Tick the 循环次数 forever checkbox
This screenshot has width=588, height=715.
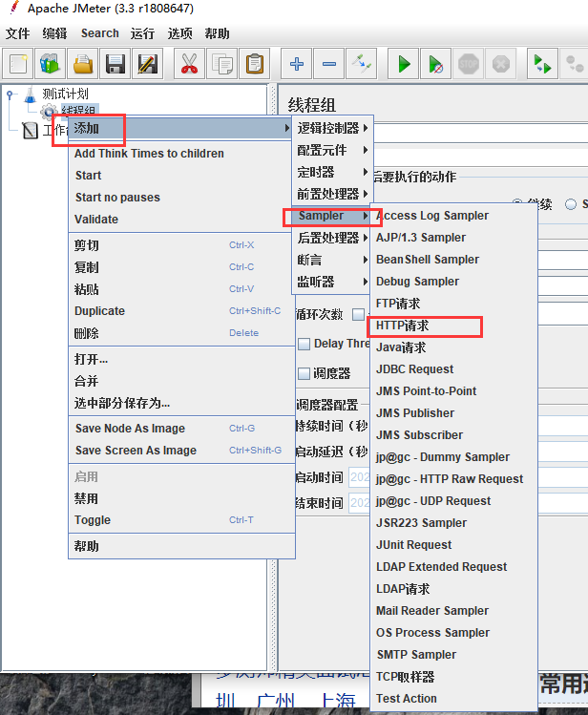pyautogui.click(x=359, y=314)
